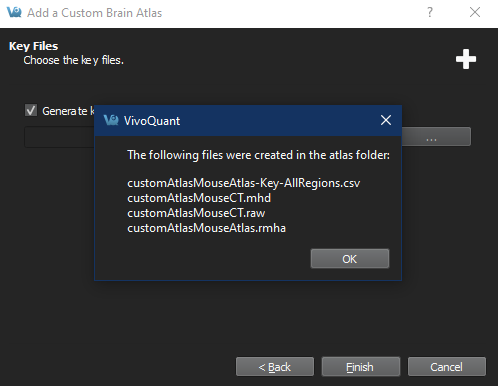Click the Key Files heading
The image size is (498, 386).
(x=33, y=46)
